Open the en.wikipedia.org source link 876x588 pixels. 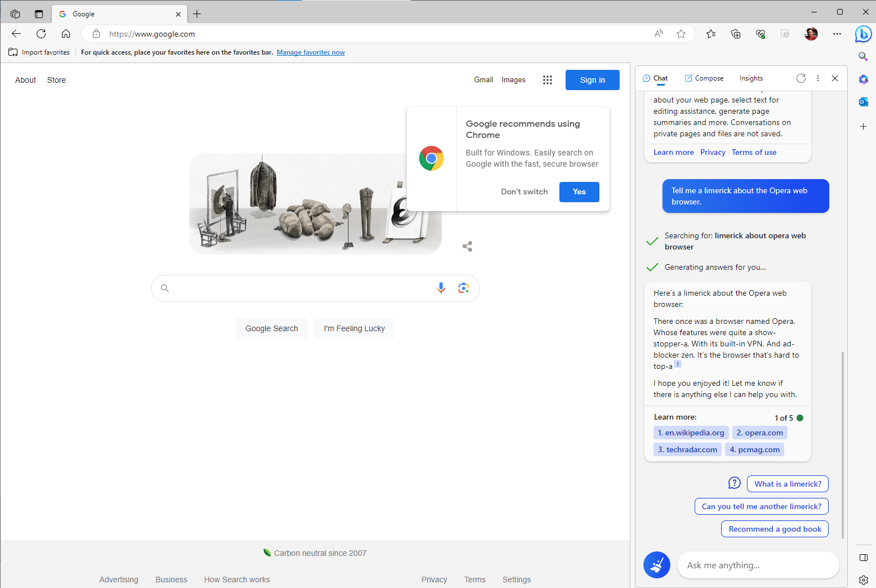[x=691, y=433]
